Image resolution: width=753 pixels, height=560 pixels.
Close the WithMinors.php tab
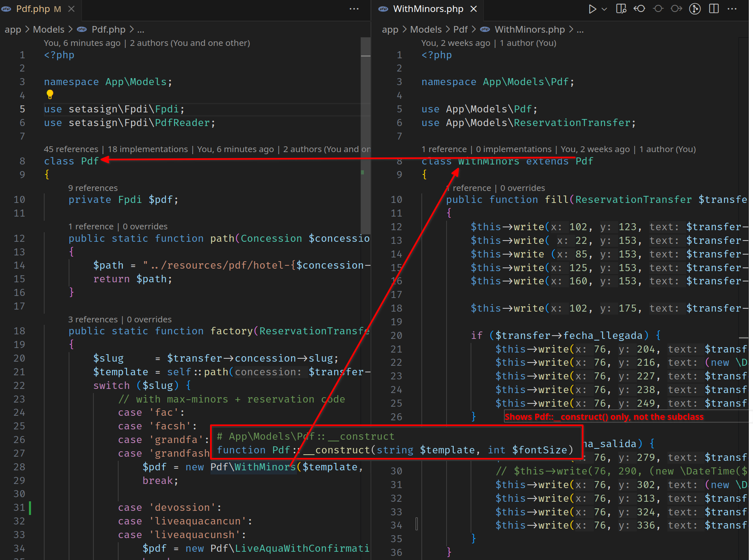tap(474, 9)
